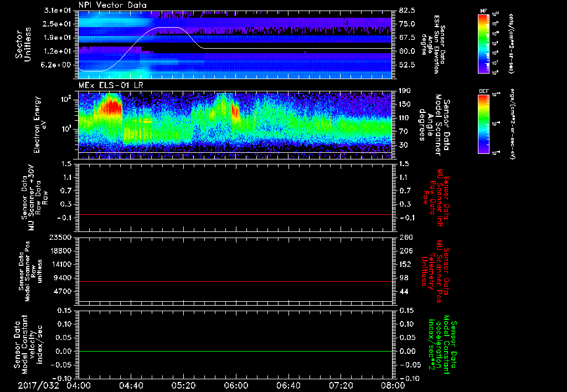Select the 04:40 time tick label

[x=131, y=385]
